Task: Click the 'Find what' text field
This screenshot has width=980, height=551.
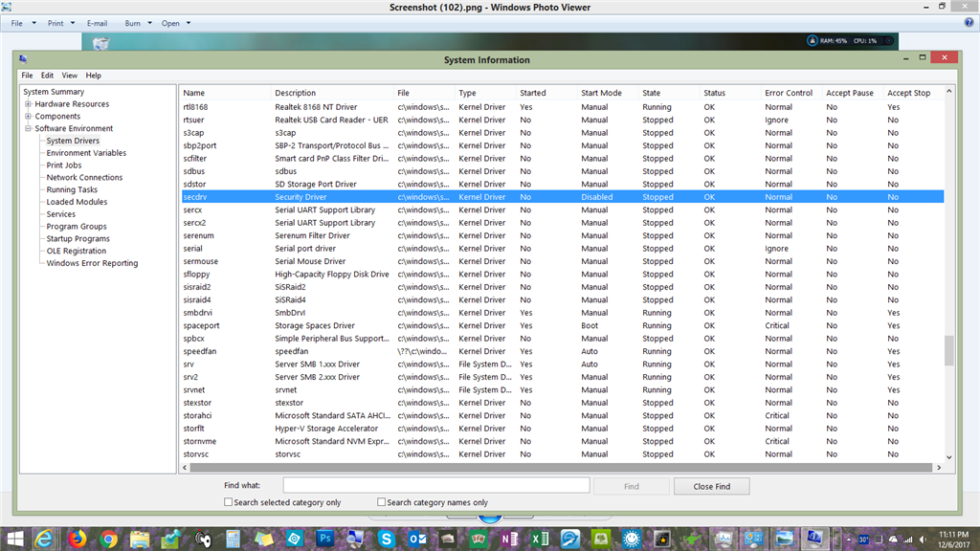Action: tap(436, 485)
